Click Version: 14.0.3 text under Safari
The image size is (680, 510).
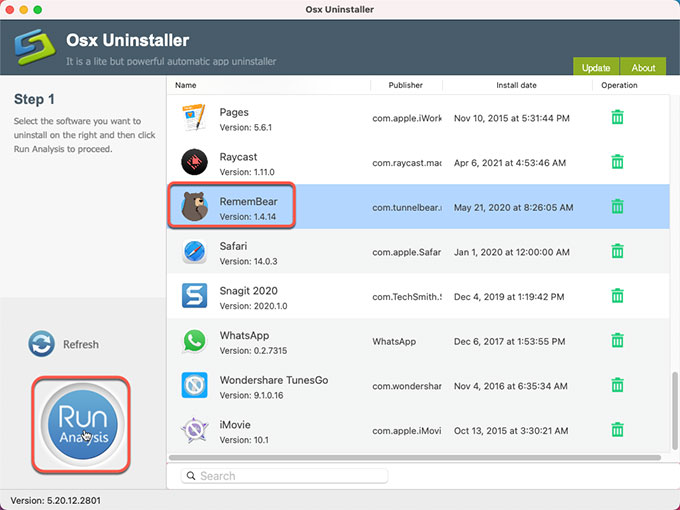(x=248, y=262)
